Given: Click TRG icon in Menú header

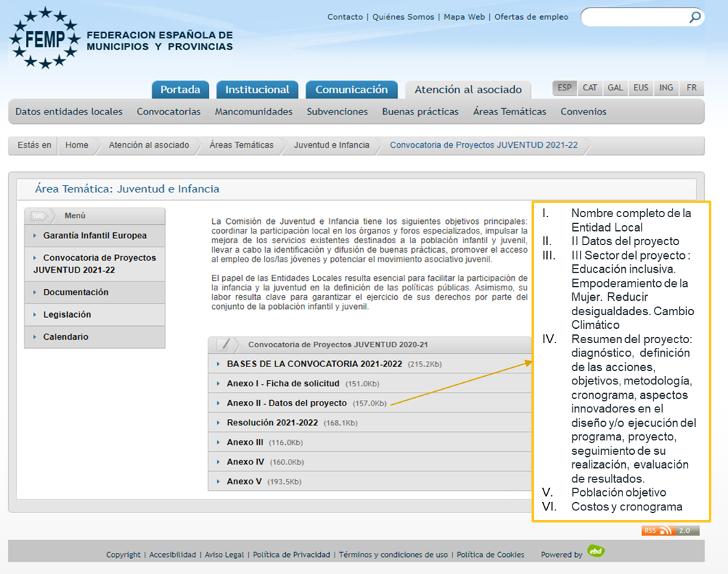Looking at the screenshot, I should click(x=38, y=216).
